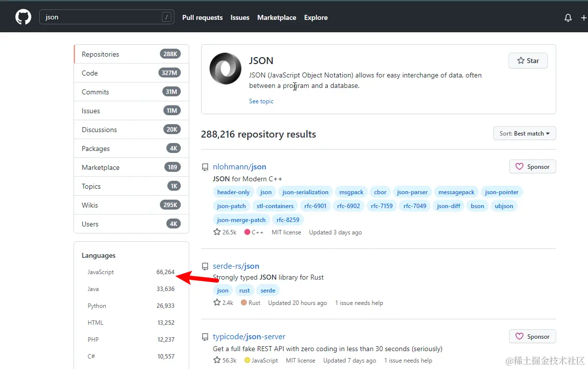Select the Issues results filter in sidebar
Viewport: 588px width, 369px height.
pyautogui.click(x=131, y=111)
